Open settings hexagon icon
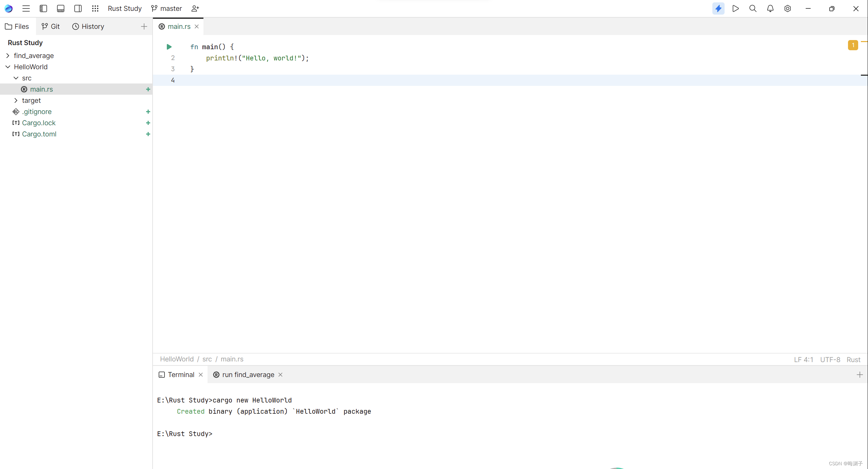The width and height of the screenshot is (868, 469). click(x=787, y=8)
